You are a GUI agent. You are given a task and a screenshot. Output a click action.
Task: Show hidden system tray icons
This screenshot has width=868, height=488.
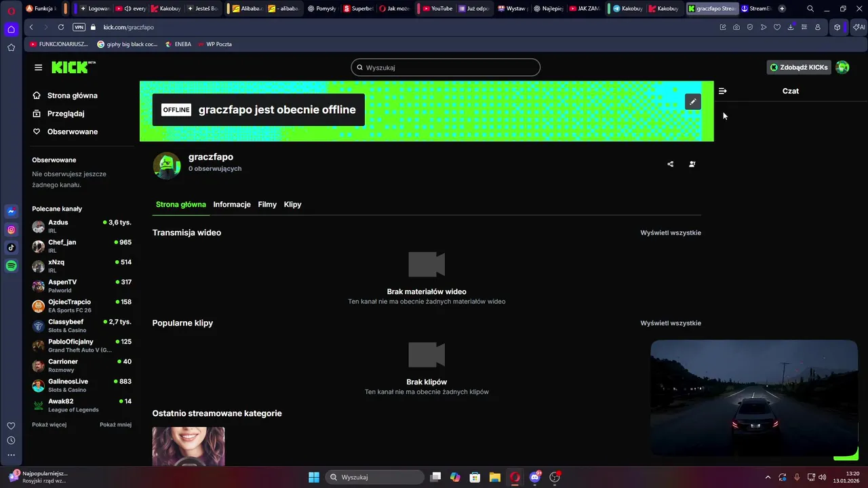point(768,477)
